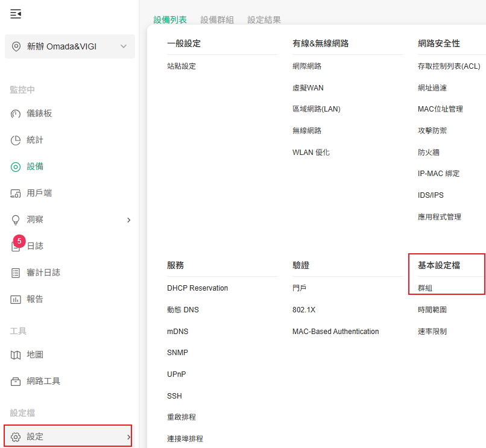Image resolution: width=486 pixels, height=448 pixels.
Task: Open 802.1X settings
Action: [x=304, y=310]
